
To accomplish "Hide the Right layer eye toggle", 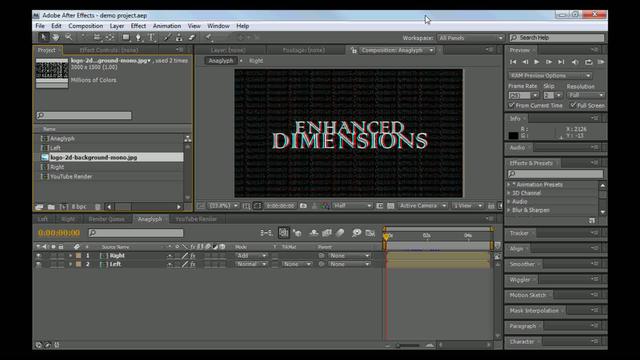I will click(x=39, y=256).
